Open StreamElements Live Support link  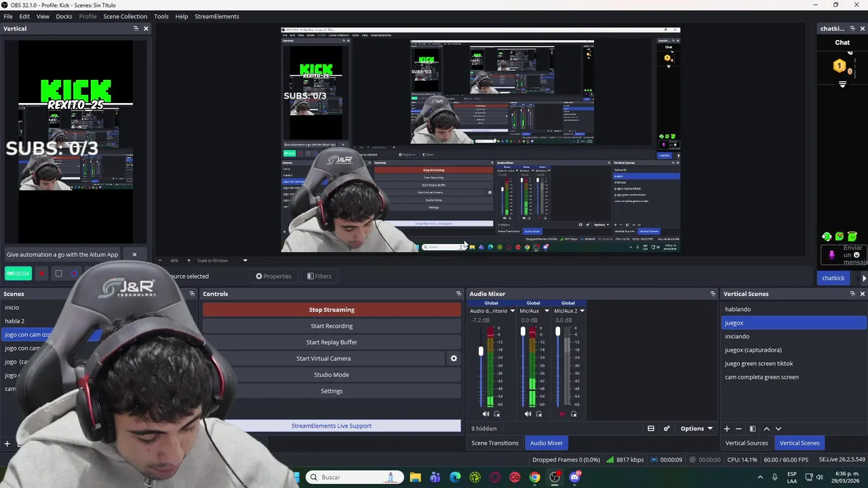point(332,426)
